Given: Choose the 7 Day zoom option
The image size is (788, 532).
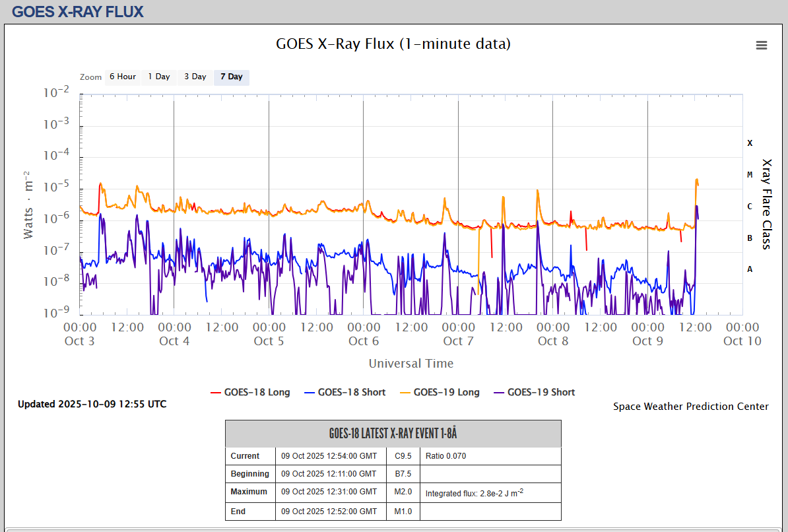Looking at the screenshot, I should click(231, 77).
